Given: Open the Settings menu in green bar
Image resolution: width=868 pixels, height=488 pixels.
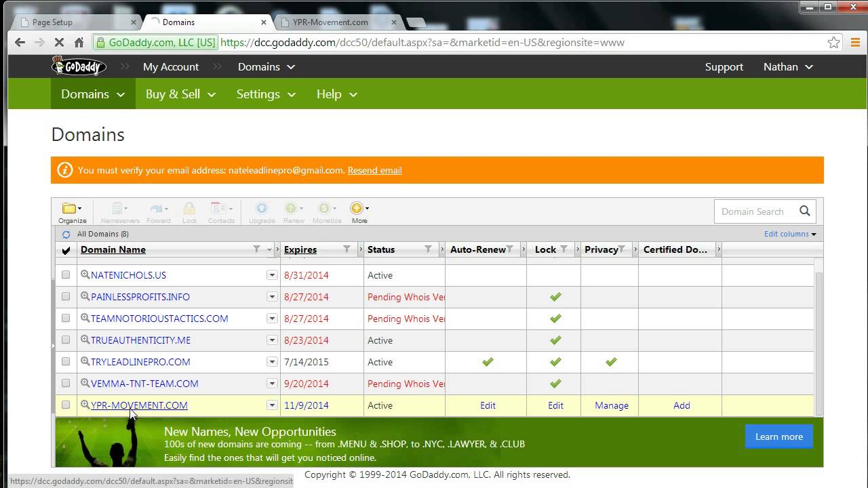Looking at the screenshot, I should click(x=266, y=94).
